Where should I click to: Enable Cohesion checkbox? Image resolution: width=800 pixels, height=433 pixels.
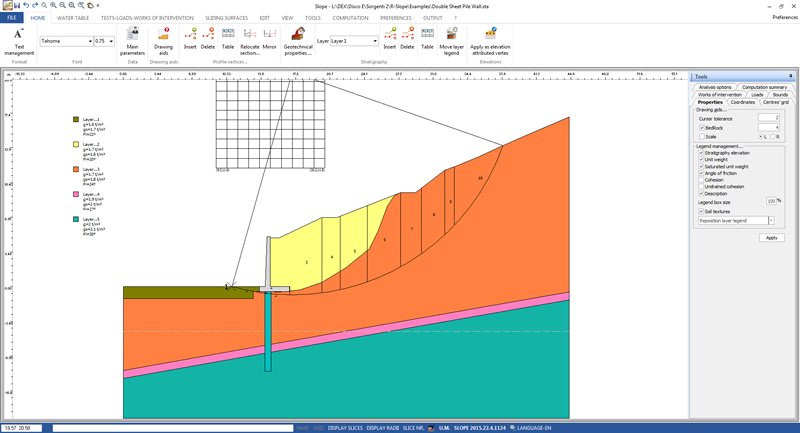click(701, 180)
